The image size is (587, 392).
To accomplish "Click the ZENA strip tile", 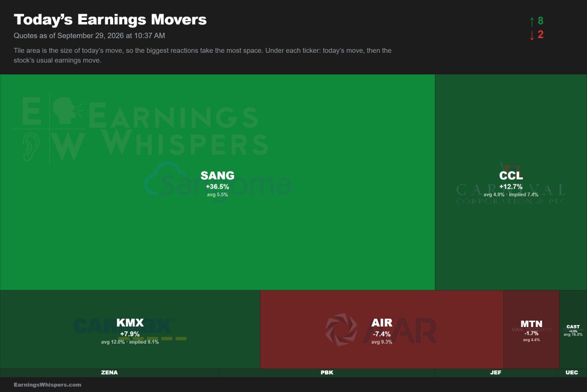I will (109, 373).
